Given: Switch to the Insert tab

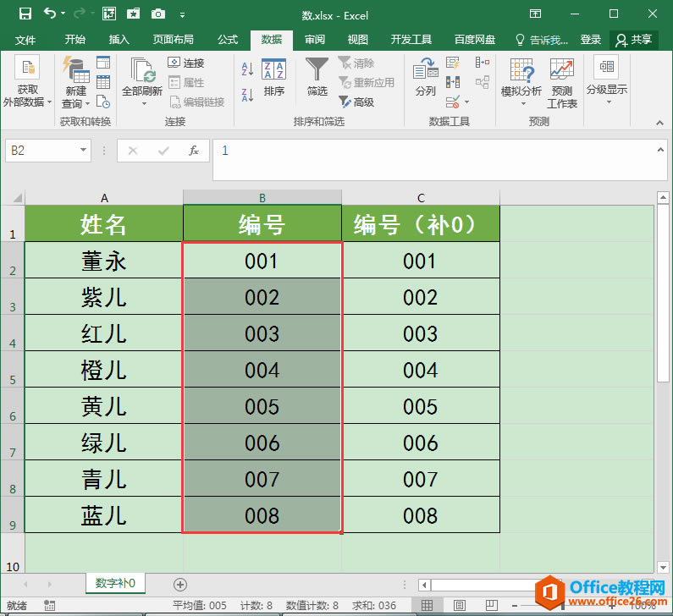Looking at the screenshot, I should 119,40.
